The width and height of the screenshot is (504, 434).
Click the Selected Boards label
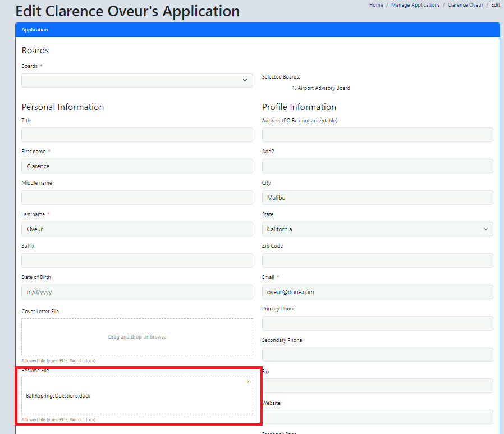[x=281, y=77]
